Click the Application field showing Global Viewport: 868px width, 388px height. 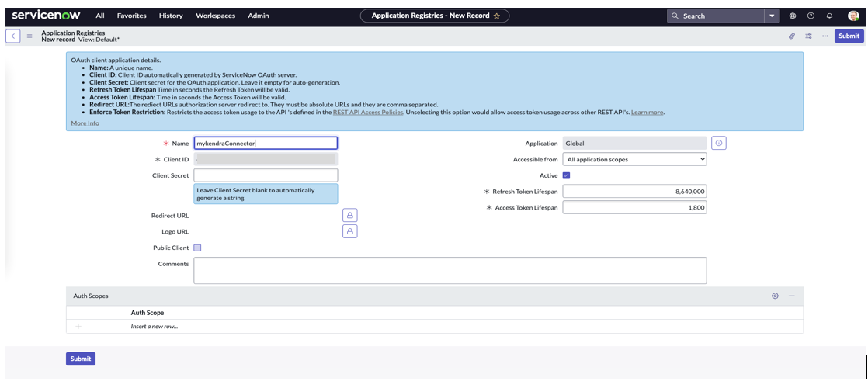pos(634,143)
